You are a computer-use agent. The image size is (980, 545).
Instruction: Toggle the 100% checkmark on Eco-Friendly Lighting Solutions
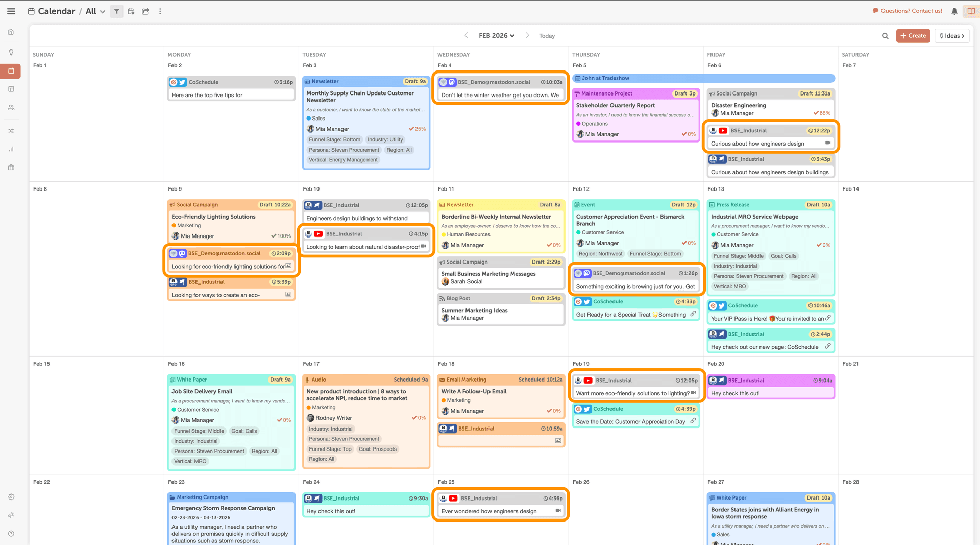(276, 236)
